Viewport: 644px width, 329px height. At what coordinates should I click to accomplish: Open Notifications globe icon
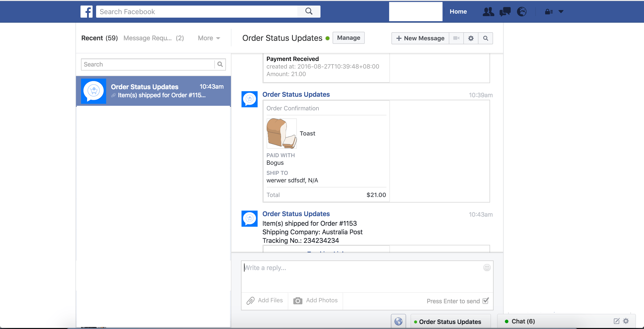coord(522,12)
